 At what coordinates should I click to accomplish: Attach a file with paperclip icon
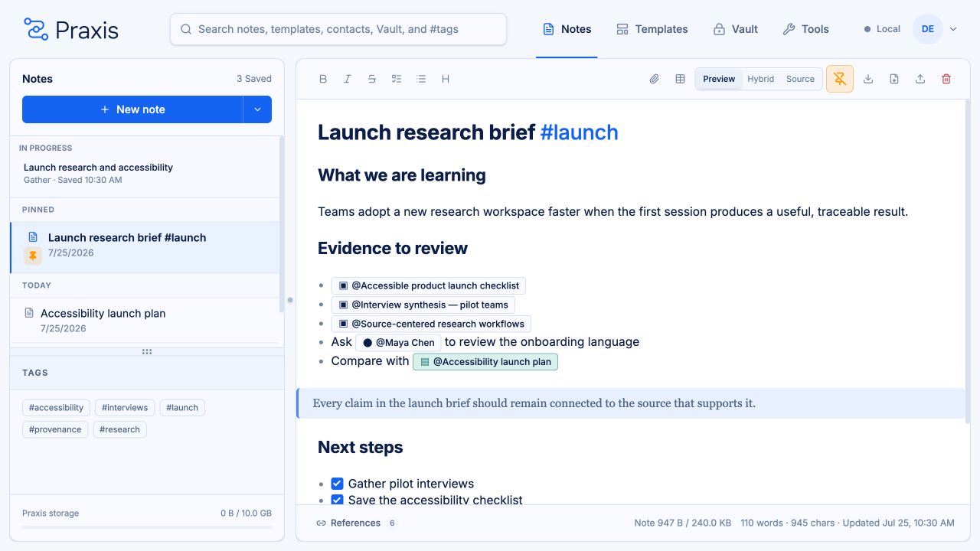[655, 79]
